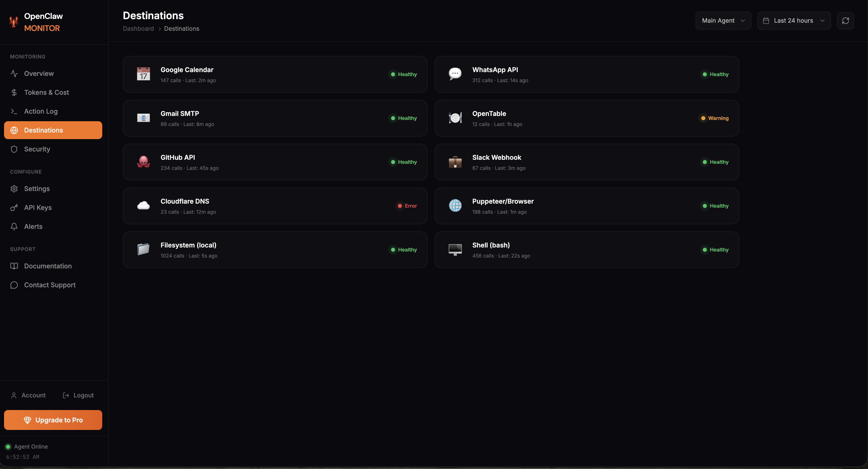The image size is (868, 469).
Task: Click the refresh icon near time filter
Action: 846,21
